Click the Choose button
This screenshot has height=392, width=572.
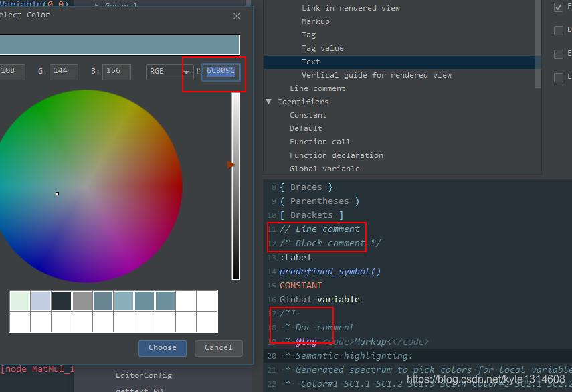click(163, 348)
